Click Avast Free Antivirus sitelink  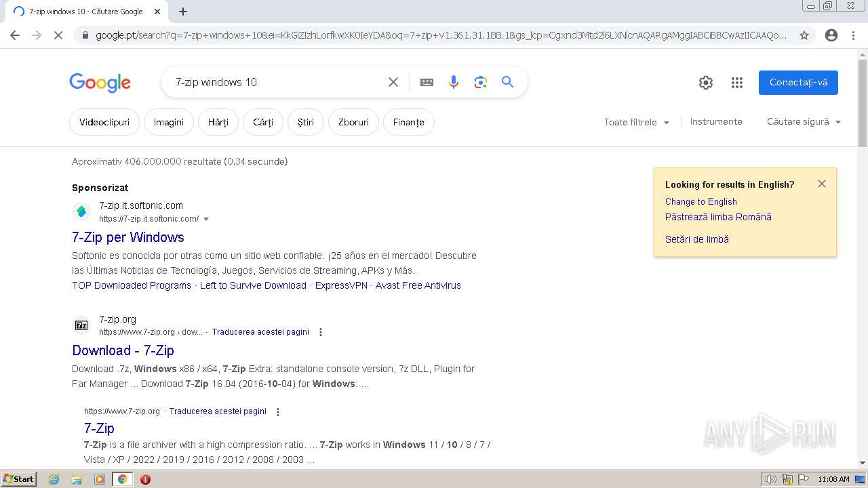pos(418,285)
